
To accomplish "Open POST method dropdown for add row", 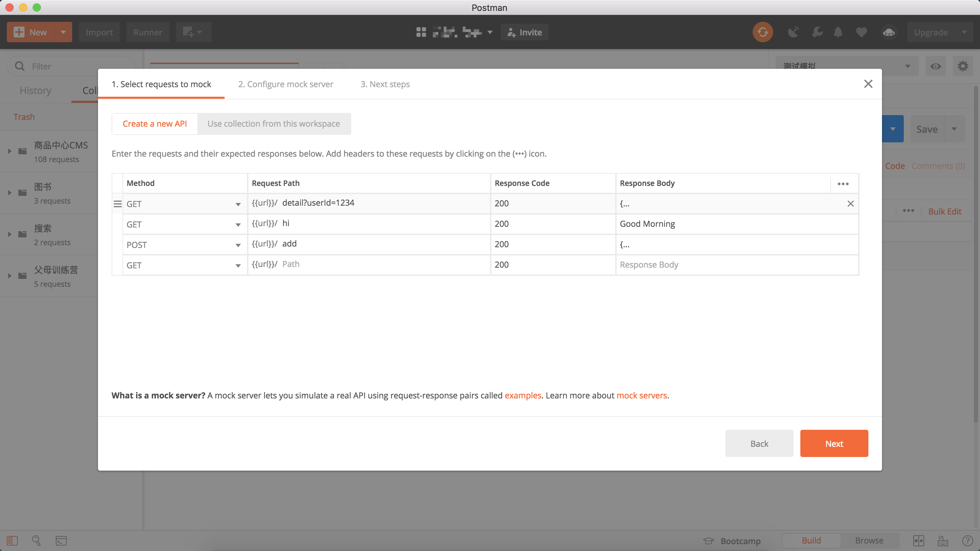I will tap(238, 245).
